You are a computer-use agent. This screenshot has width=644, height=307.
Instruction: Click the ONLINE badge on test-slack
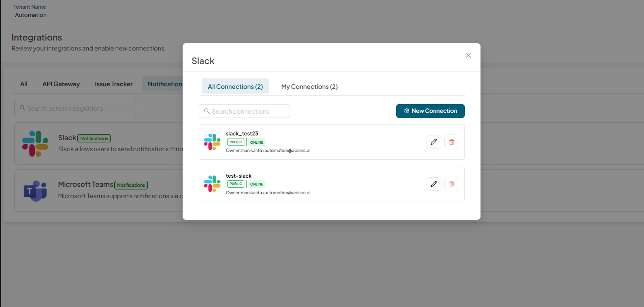pyautogui.click(x=257, y=184)
